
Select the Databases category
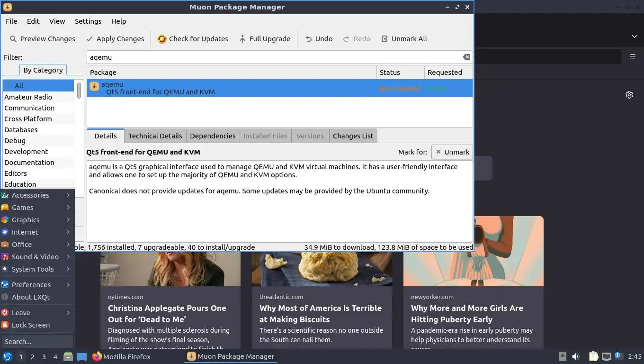click(38, 129)
